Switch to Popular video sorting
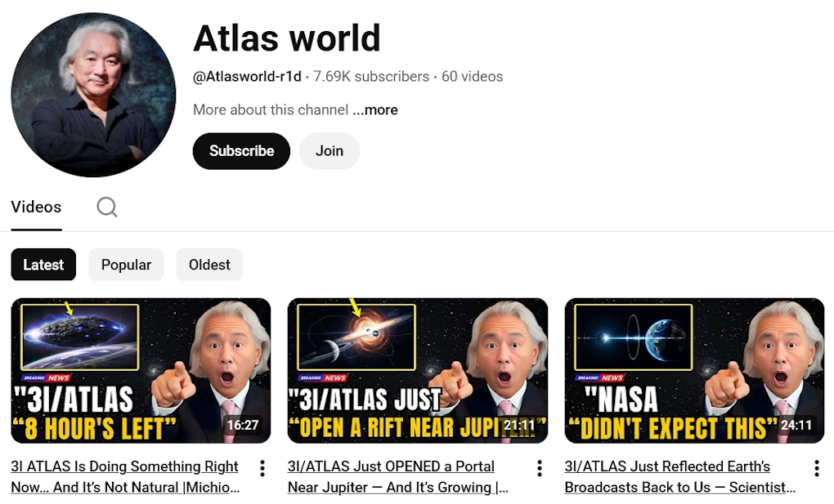This screenshot has height=504, width=834. (126, 265)
